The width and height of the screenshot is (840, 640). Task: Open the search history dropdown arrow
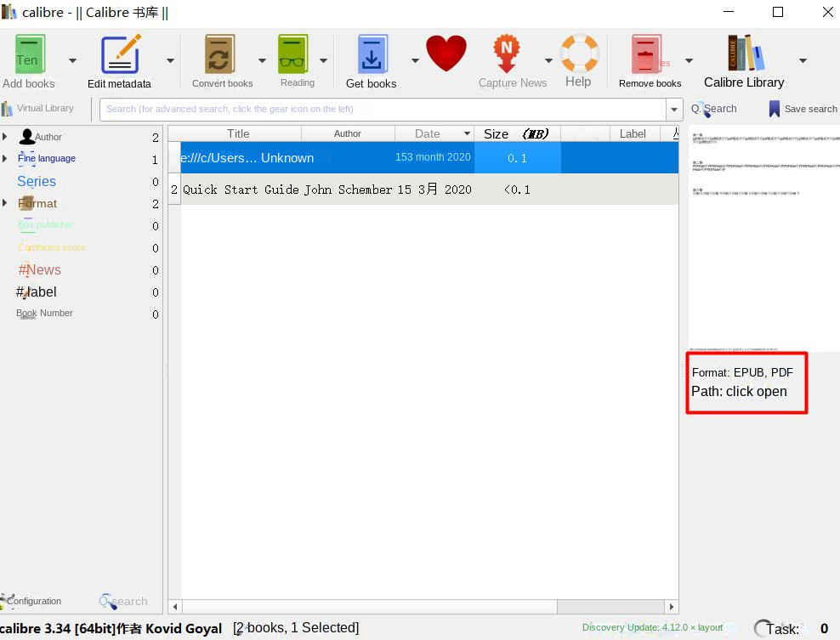click(x=674, y=109)
